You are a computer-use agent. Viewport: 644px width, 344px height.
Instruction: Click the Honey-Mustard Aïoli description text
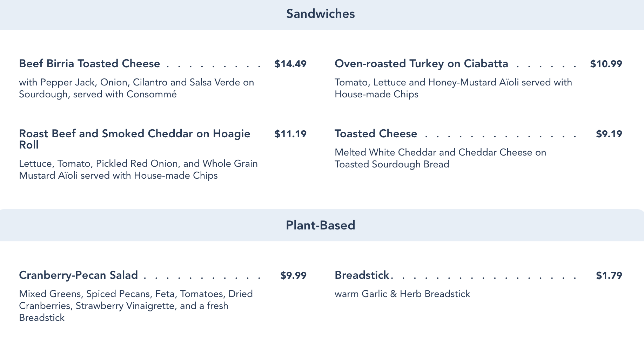(x=453, y=88)
